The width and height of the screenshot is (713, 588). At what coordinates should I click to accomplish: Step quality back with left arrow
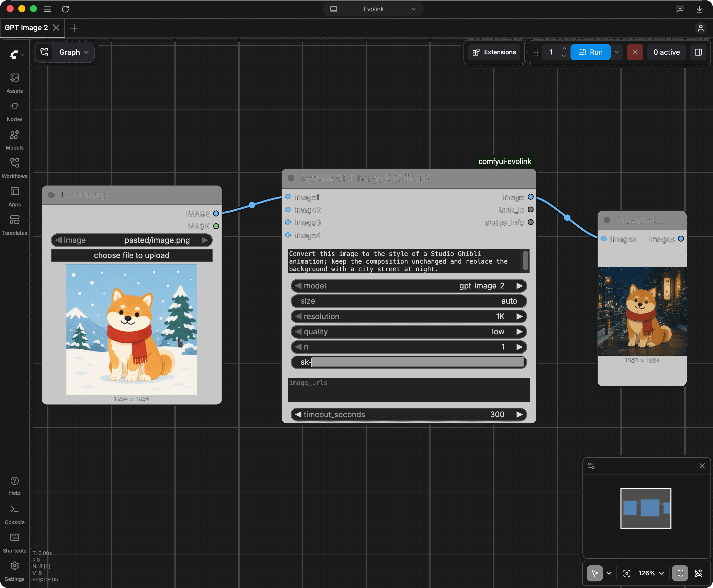pyautogui.click(x=298, y=332)
